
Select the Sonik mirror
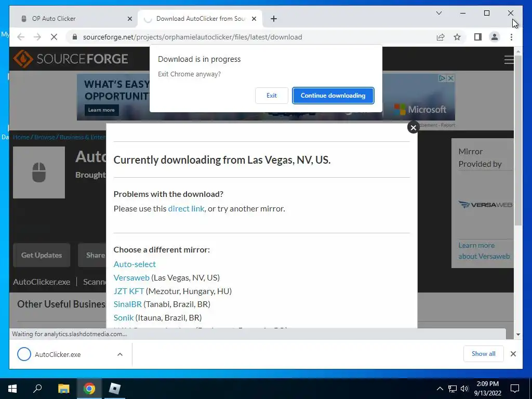[124, 317]
